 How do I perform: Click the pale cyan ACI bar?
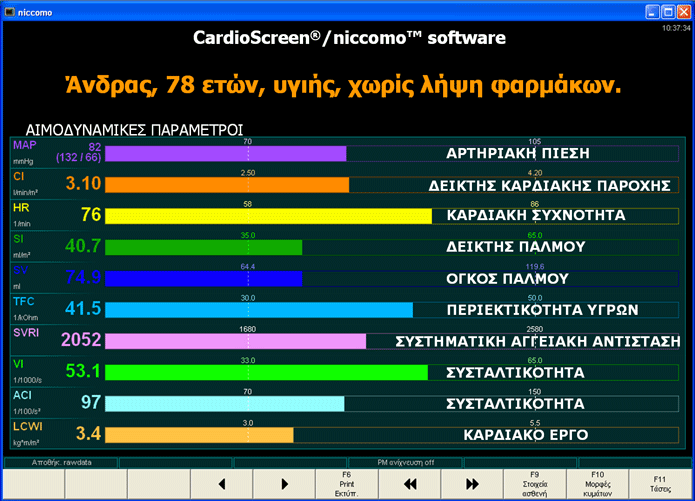225,404
